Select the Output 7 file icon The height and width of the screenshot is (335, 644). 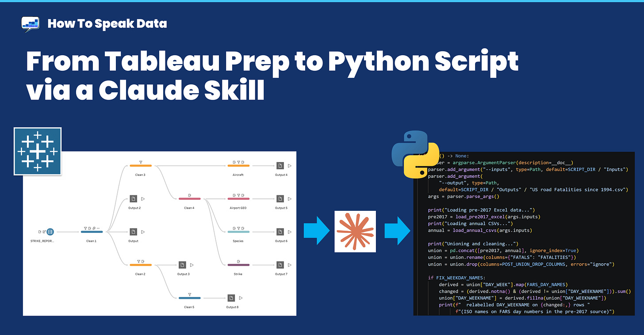pyautogui.click(x=280, y=265)
